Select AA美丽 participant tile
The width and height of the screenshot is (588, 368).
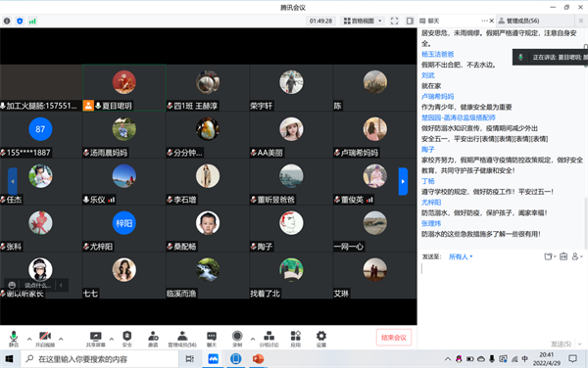click(x=291, y=134)
